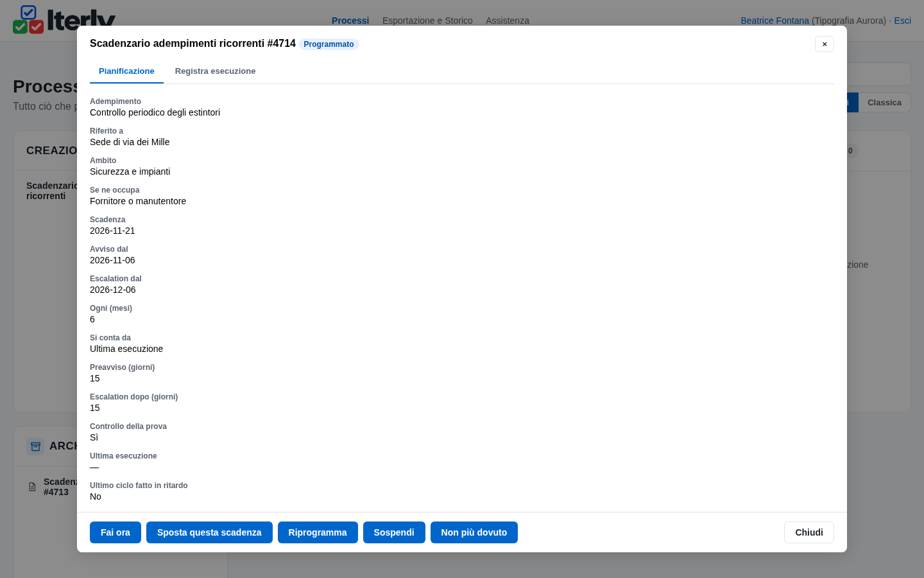Click No under Ultimo ciclo fatto in ritardo
The height and width of the screenshot is (578, 924).
point(96,496)
